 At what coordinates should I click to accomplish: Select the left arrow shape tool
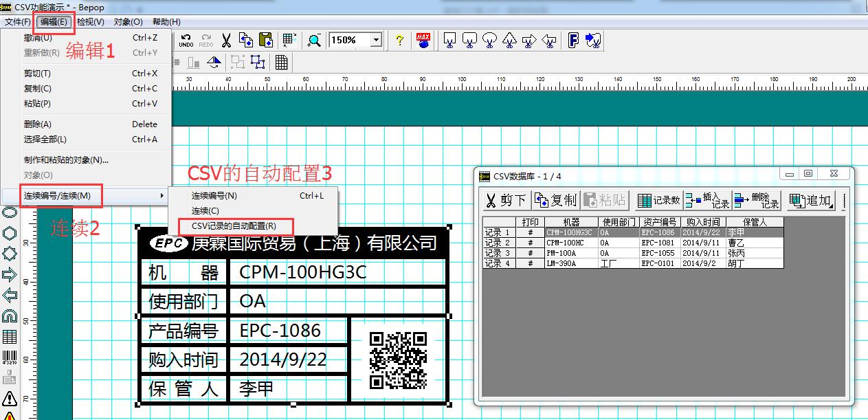(x=10, y=295)
